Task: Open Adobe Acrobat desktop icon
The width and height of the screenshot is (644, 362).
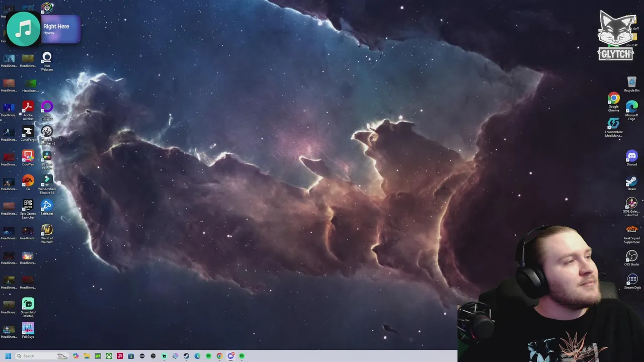Action: pos(28,111)
